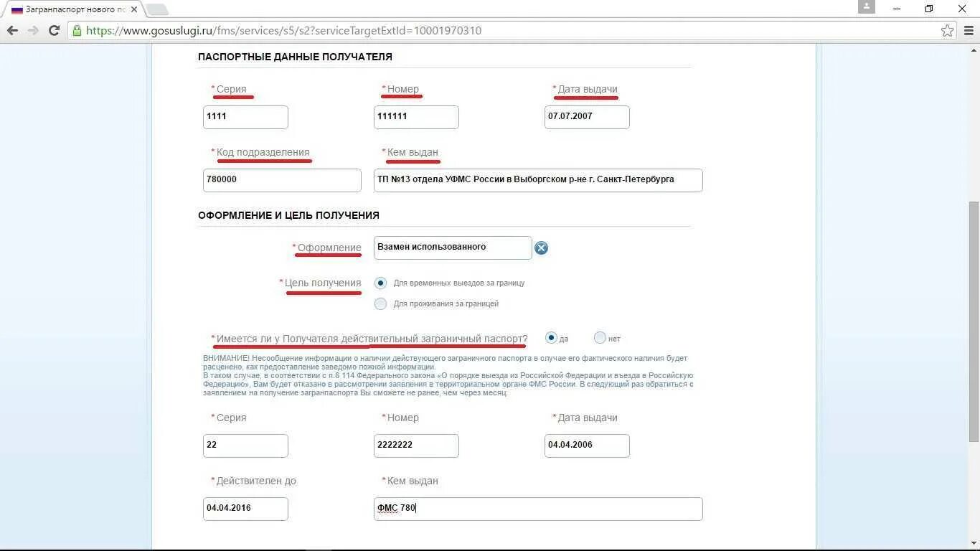The height and width of the screenshot is (551, 980).
Task: Reload the page with the refresh icon
Action: (x=54, y=30)
